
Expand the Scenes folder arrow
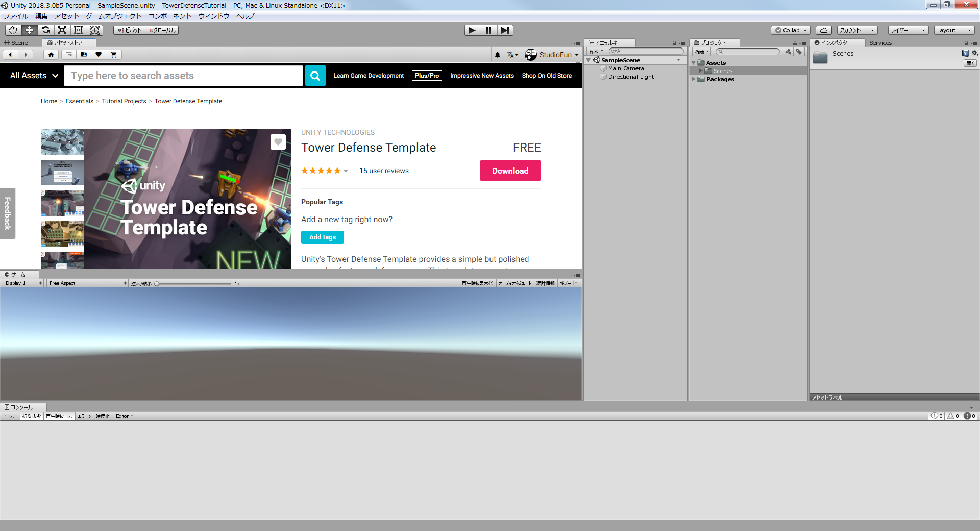pos(701,71)
